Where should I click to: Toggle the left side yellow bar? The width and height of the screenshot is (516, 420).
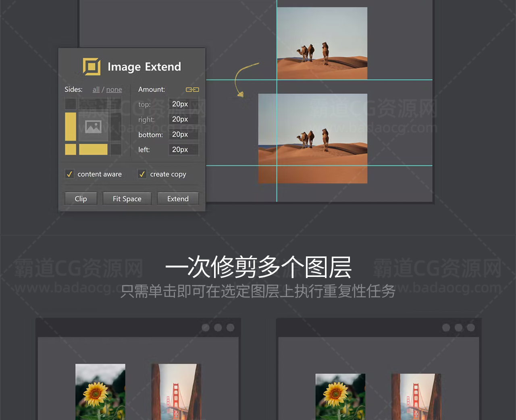(71, 127)
